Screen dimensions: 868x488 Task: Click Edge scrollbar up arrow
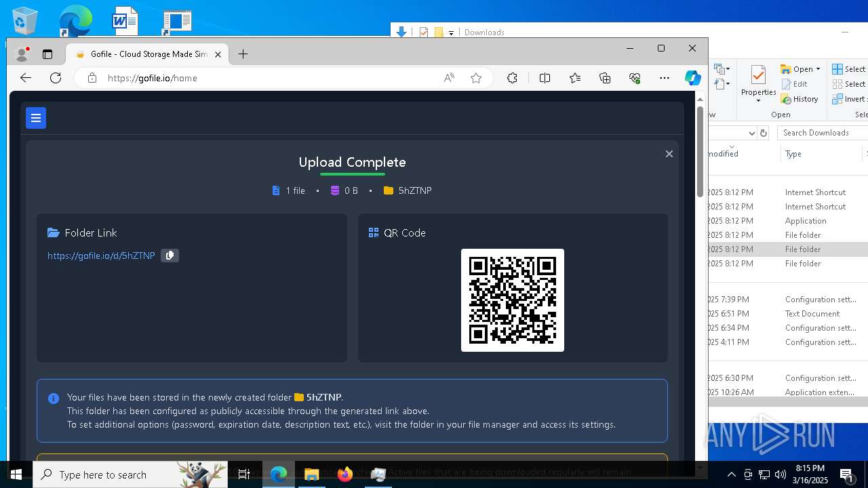point(700,99)
